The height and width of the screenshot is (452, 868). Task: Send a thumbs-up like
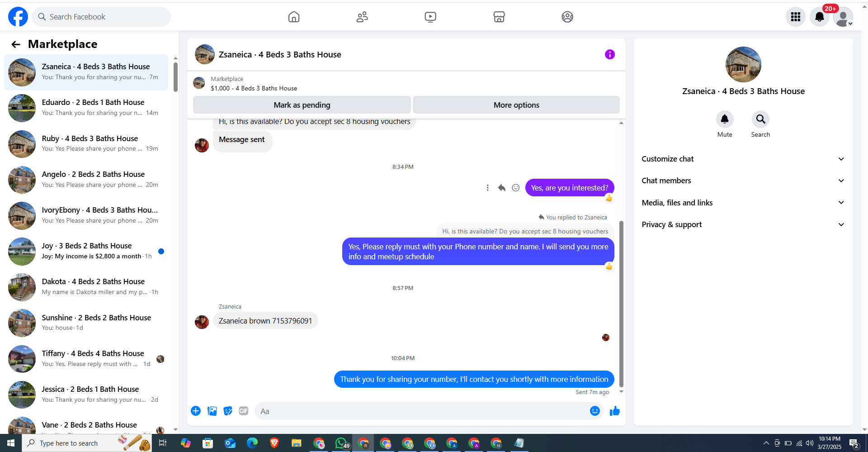tap(615, 411)
